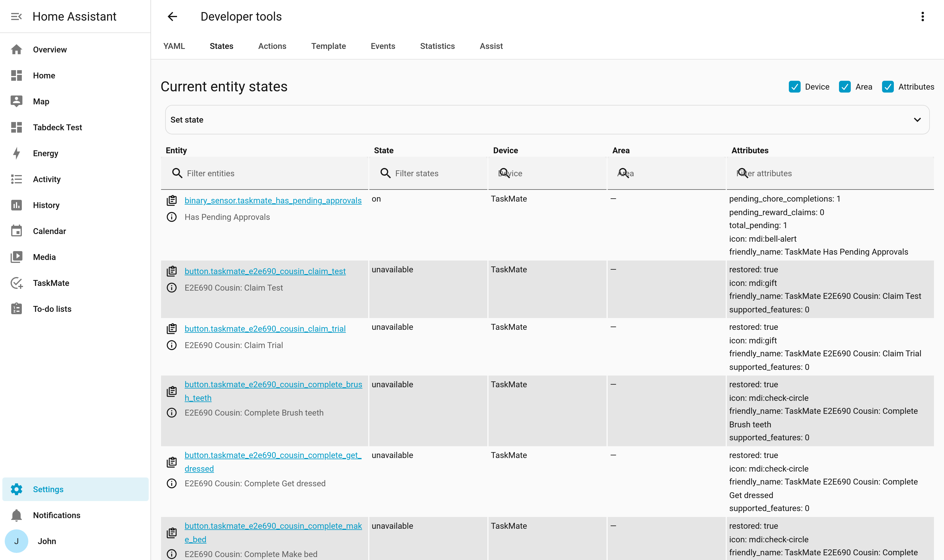Go back with the arrow icon
This screenshot has height=560, width=944.
click(x=172, y=17)
